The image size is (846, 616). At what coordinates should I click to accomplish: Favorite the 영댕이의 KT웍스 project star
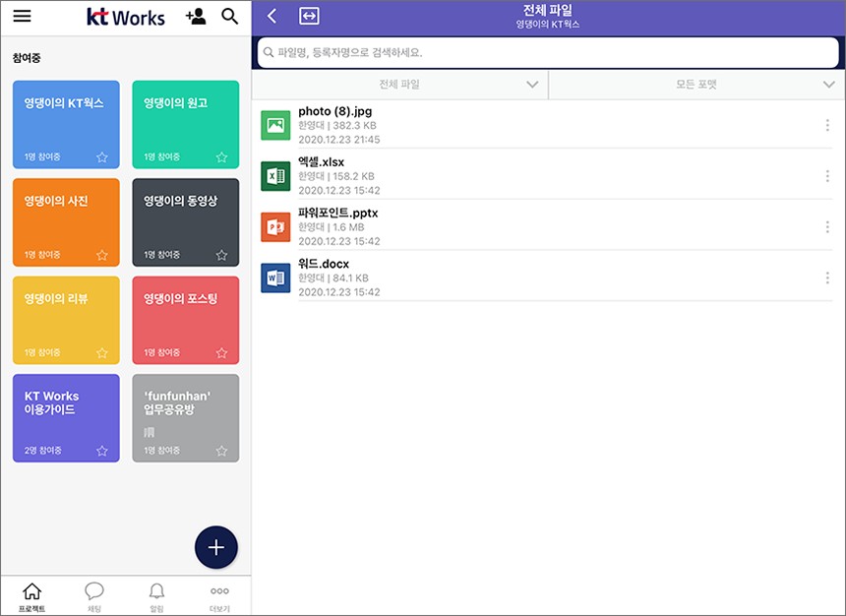click(102, 157)
